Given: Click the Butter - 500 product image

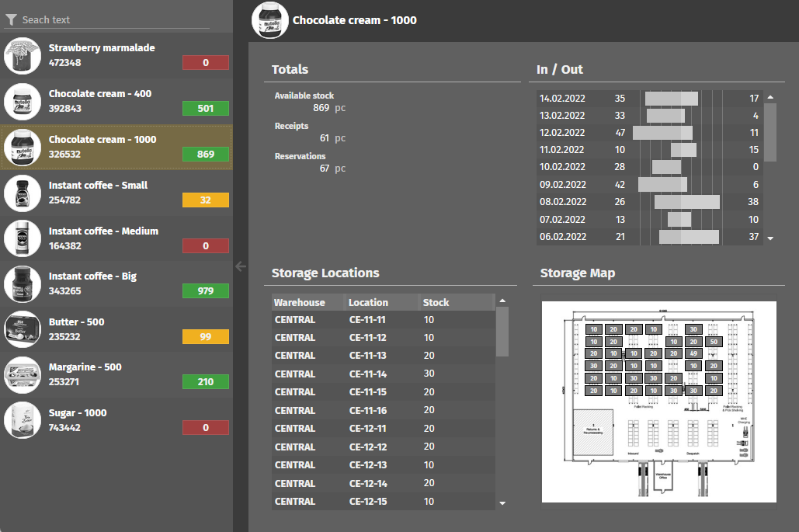Looking at the screenshot, I should 23,329.
